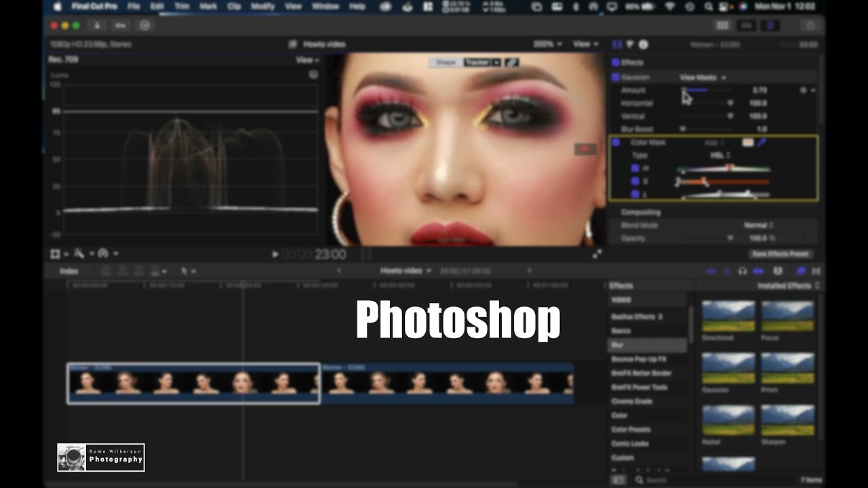Open the Modify menu
Screen dimensions: 868x488
coord(262,6)
